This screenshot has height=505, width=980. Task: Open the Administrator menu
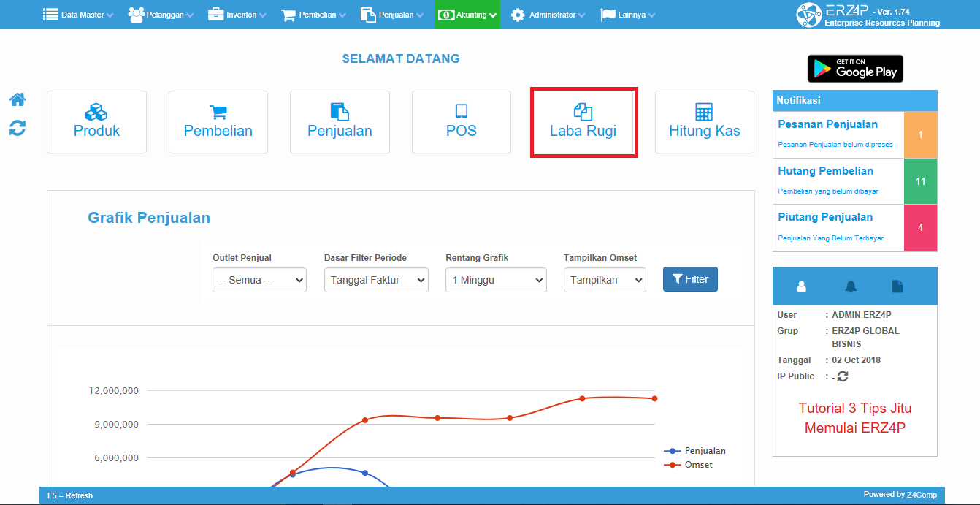click(x=548, y=15)
